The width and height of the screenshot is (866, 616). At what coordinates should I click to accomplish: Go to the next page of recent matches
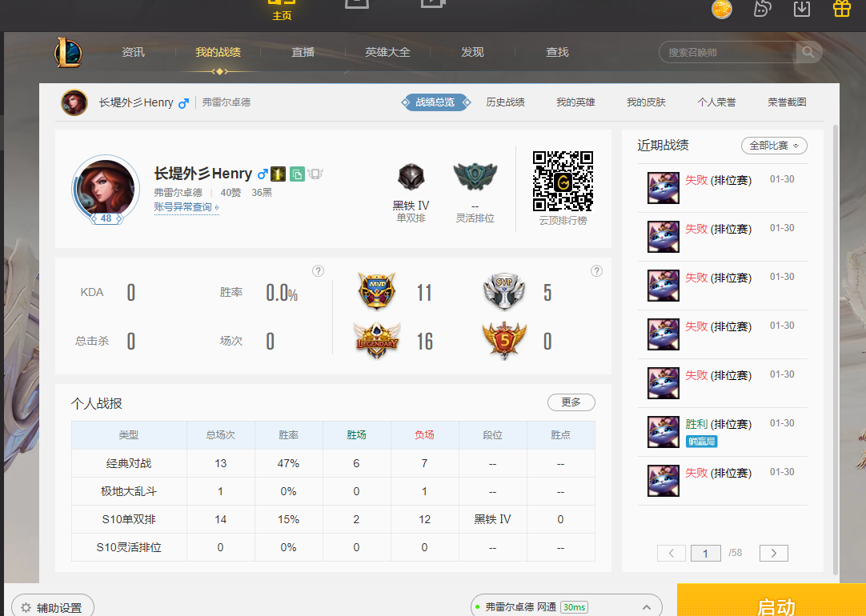pos(774,553)
